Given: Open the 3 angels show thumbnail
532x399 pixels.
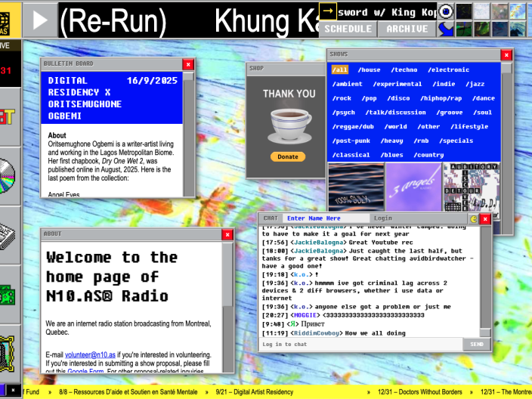Looking at the screenshot, I should 413,187.
